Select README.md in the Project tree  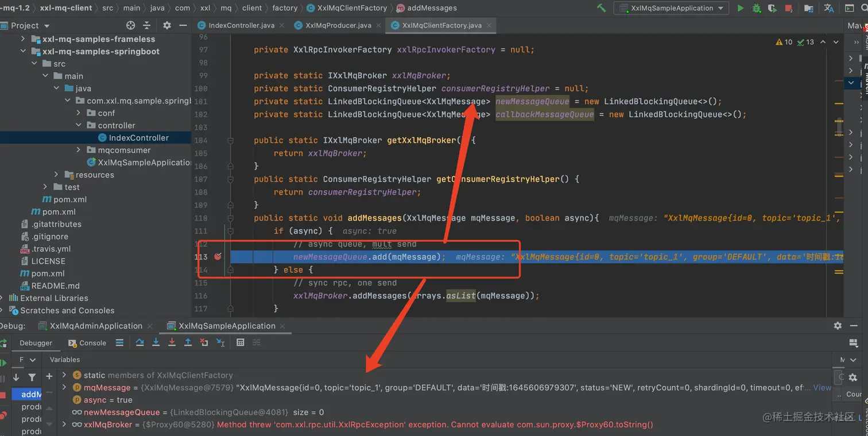55,285
